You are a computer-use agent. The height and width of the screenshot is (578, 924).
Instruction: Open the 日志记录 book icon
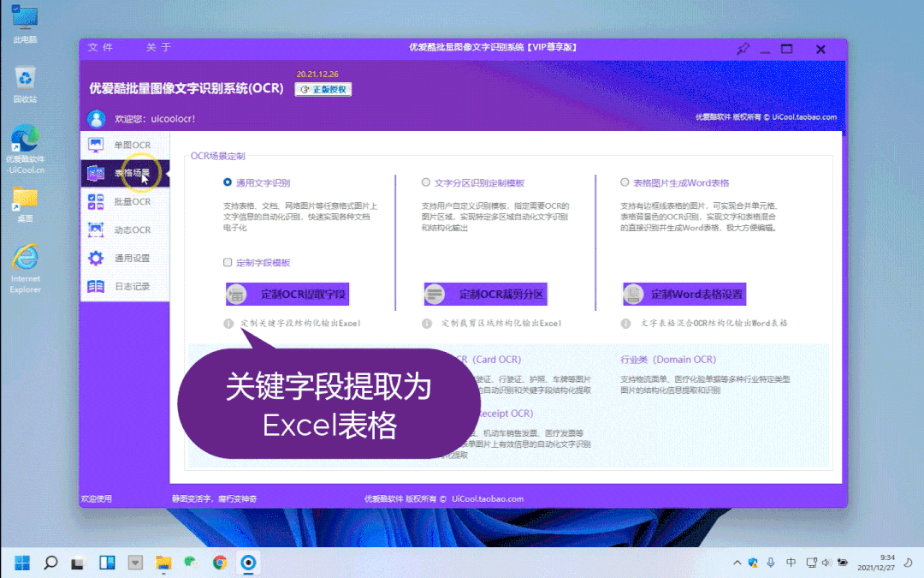[96, 287]
